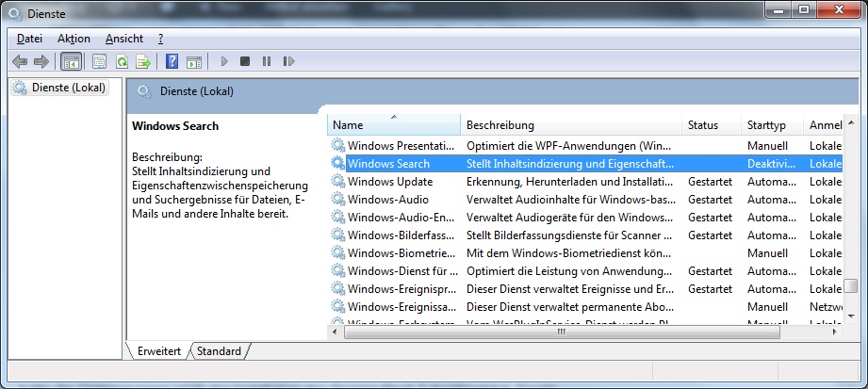
Task: Switch to the Standard tab
Action: click(219, 351)
